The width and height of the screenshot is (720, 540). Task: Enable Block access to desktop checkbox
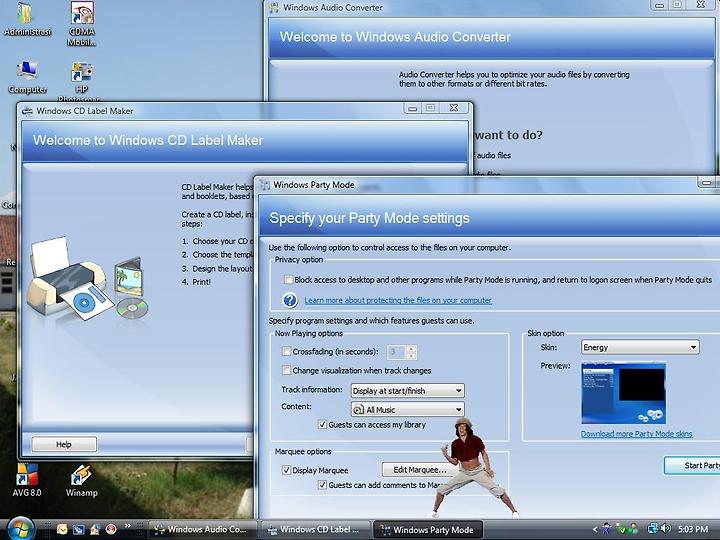click(288, 280)
